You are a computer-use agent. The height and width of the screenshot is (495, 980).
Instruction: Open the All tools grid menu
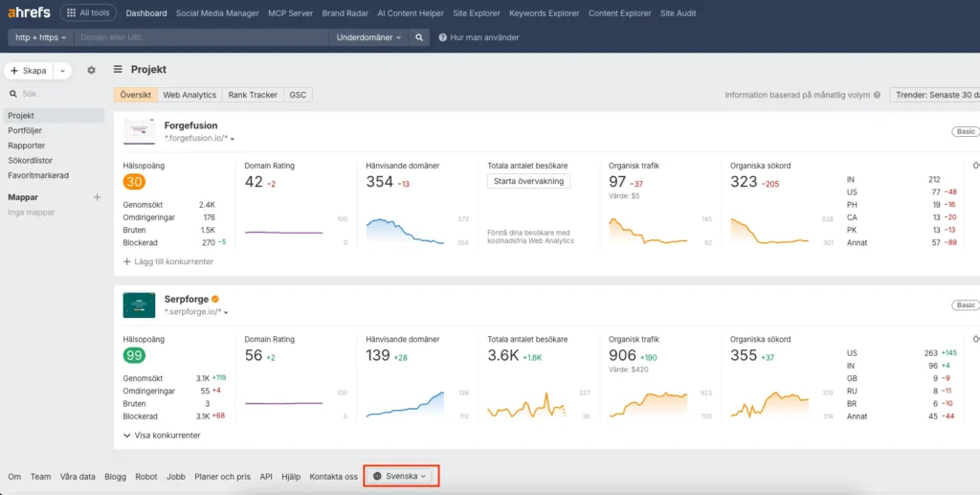click(88, 12)
